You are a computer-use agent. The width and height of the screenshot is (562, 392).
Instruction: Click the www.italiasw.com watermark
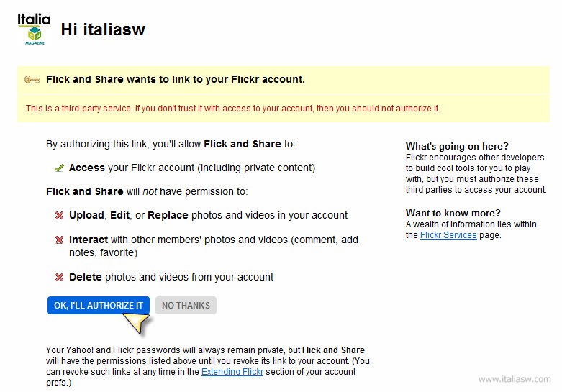click(515, 379)
